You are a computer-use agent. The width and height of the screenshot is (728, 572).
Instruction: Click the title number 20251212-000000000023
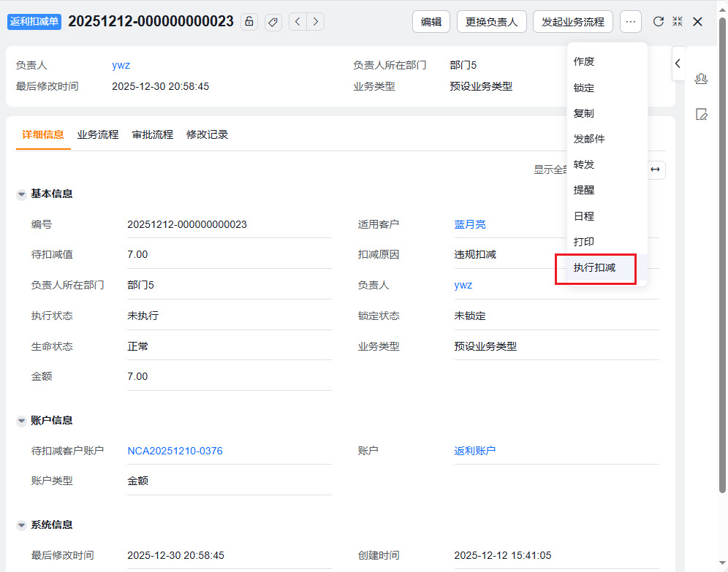point(151,21)
